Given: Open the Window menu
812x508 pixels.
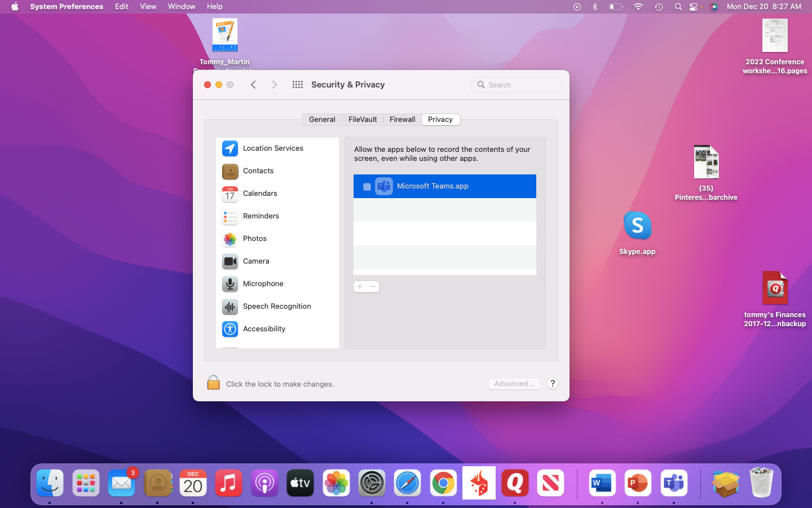Looking at the screenshot, I should click(182, 7).
